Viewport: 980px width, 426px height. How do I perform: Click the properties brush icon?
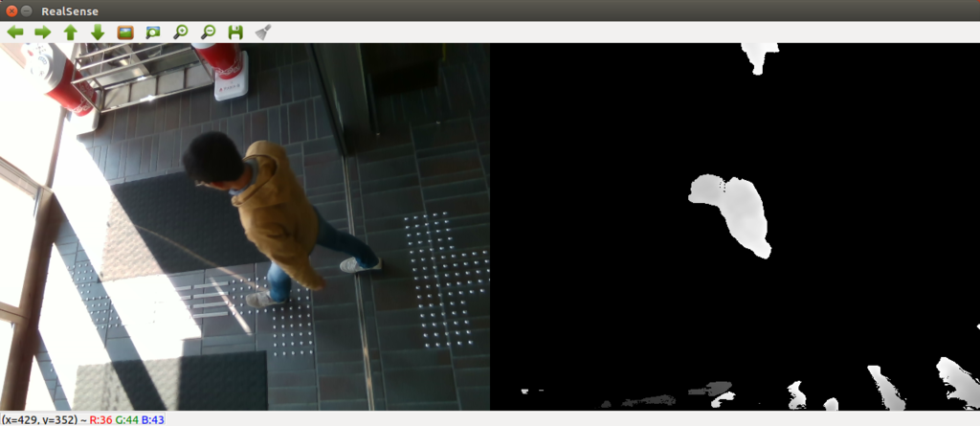click(263, 33)
